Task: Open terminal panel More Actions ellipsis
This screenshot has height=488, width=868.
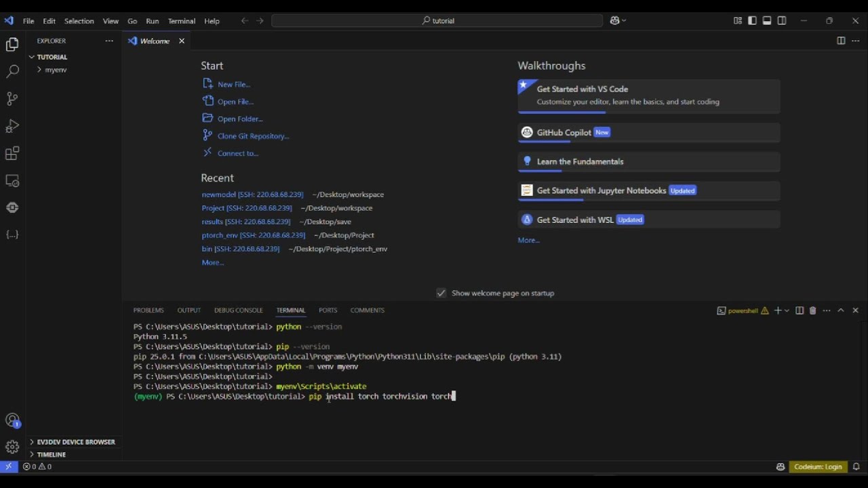Action: [x=827, y=310]
